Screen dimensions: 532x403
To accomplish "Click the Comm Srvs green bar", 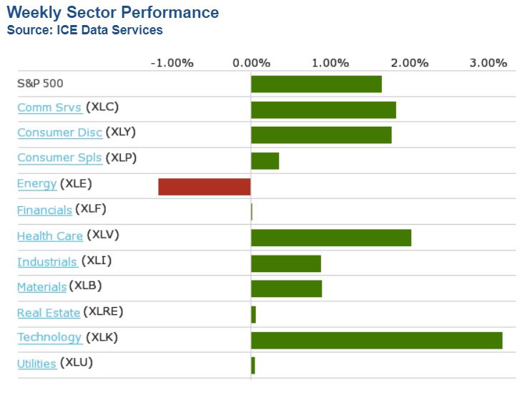I will (323, 110).
